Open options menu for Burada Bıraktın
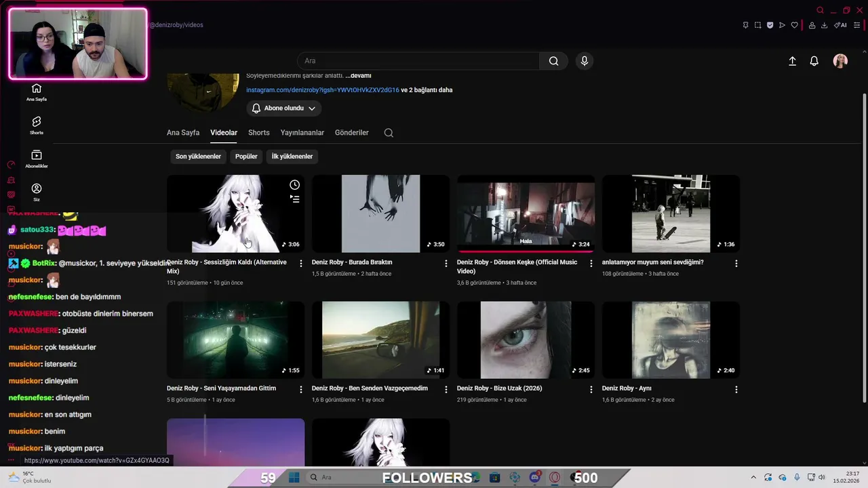 point(446,263)
